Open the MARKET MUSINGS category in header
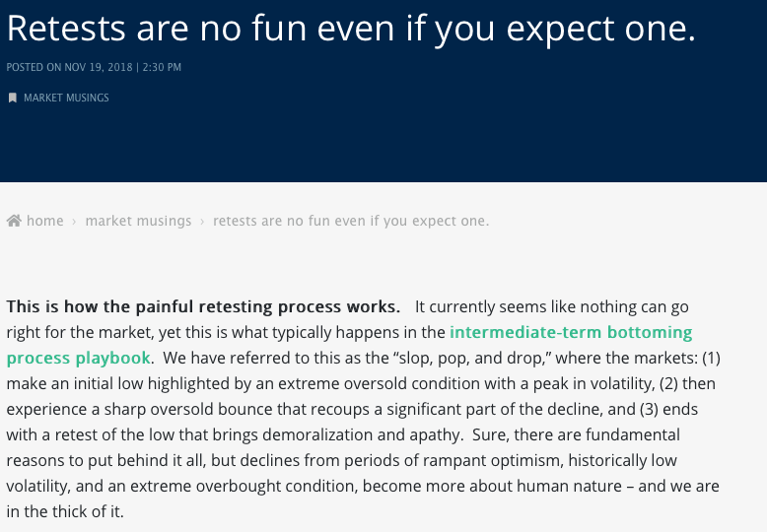 66,98
